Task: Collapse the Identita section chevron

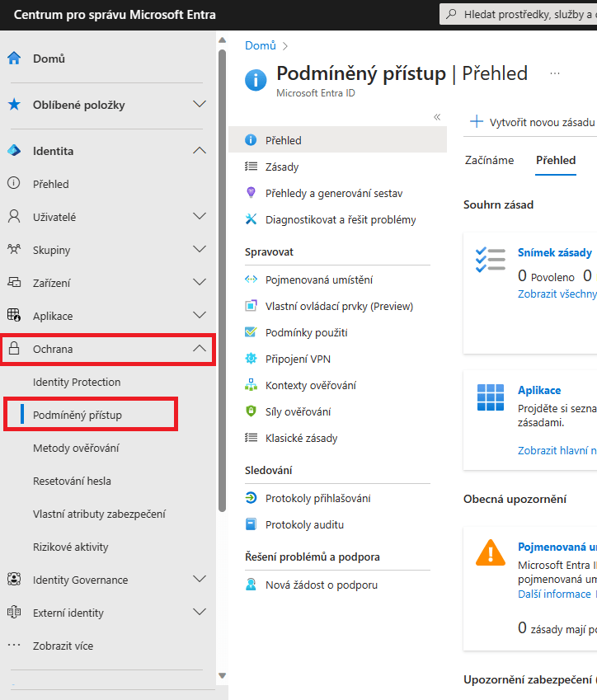Action: click(x=199, y=151)
